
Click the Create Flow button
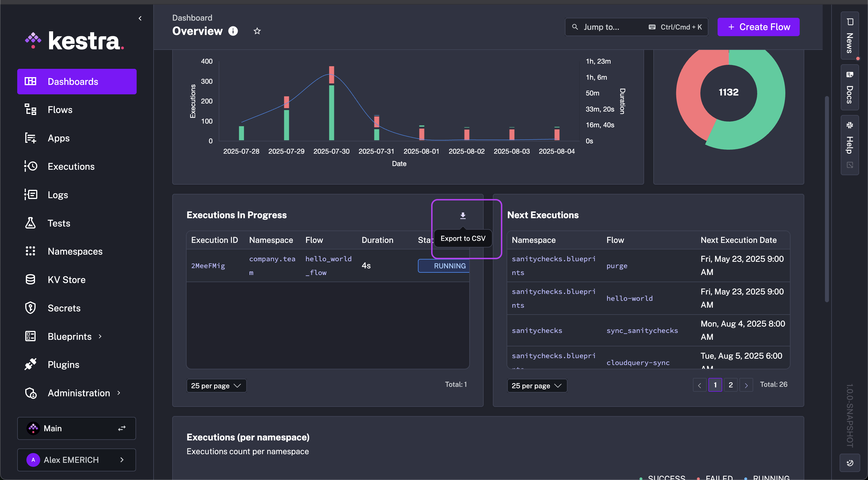[758, 27]
